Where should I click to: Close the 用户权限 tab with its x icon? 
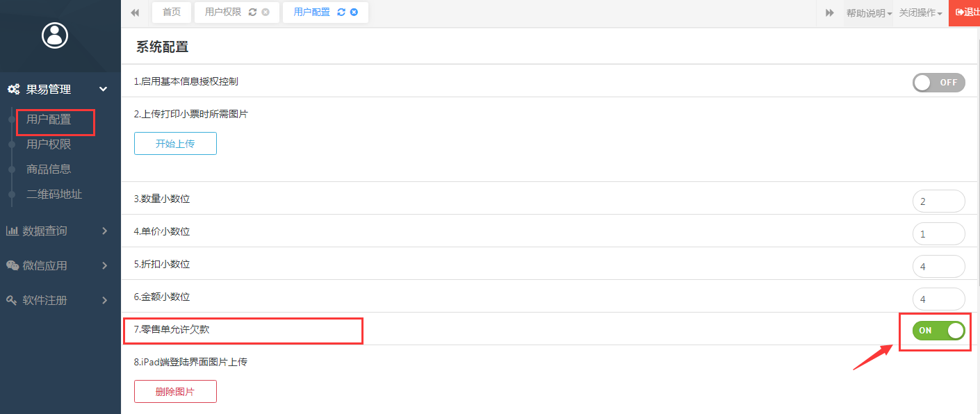266,13
